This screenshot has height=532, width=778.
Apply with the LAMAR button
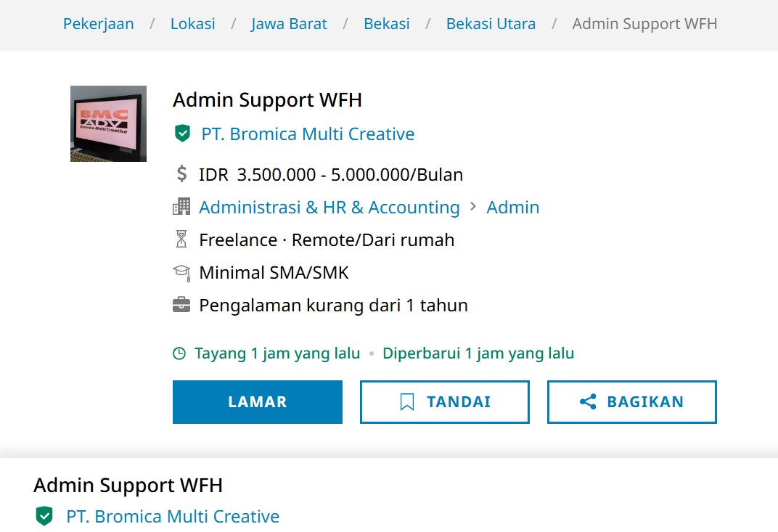pos(258,402)
